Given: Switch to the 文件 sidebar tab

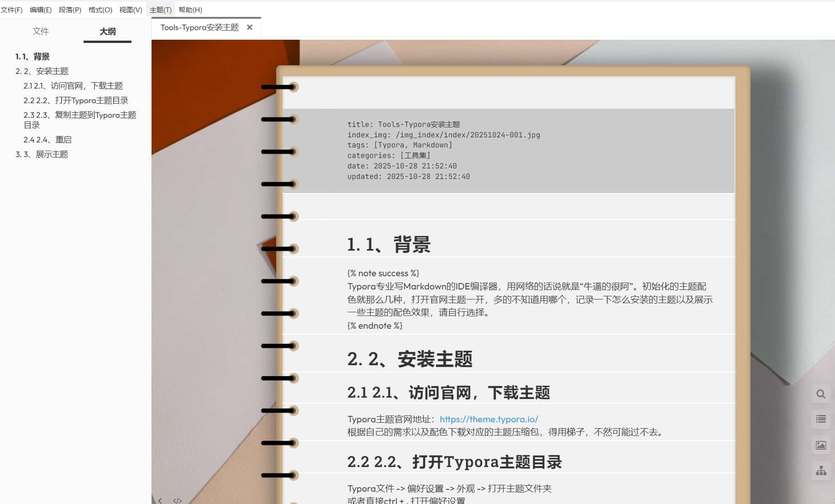Looking at the screenshot, I should tap(41, 31).
